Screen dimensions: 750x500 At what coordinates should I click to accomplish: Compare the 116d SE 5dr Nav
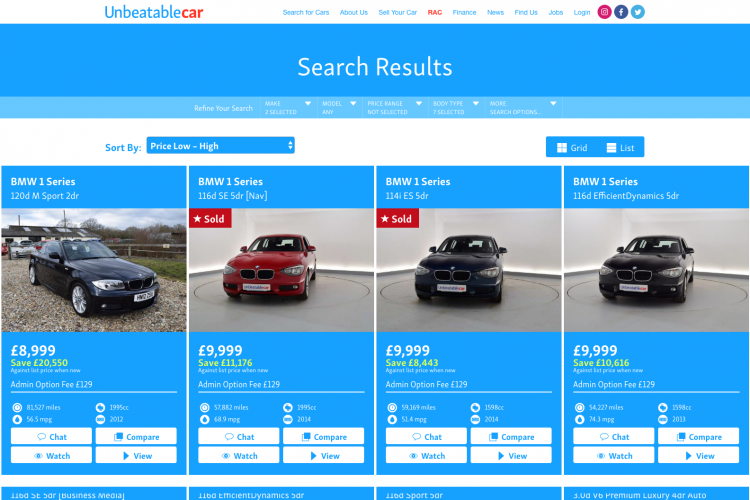tap(324, 436)
